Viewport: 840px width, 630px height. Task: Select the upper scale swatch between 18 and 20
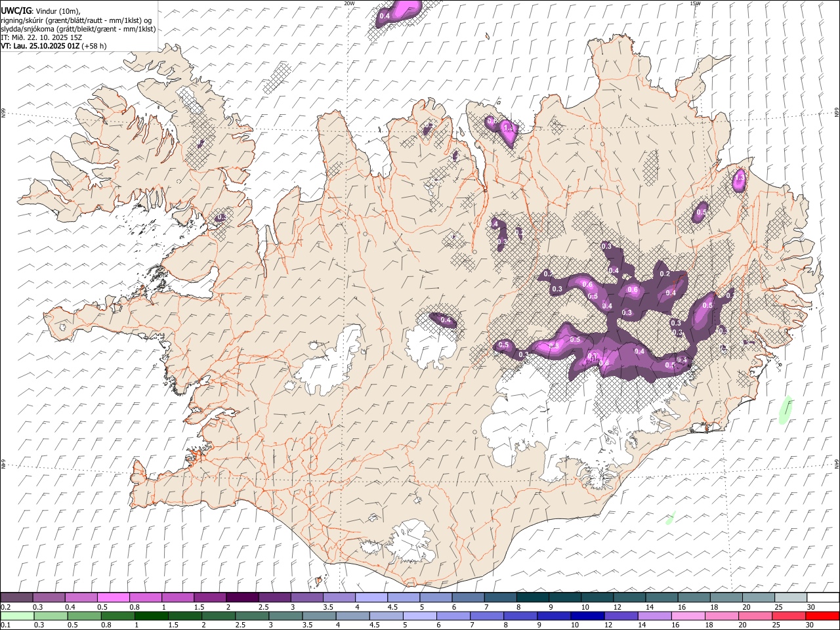[x=726, y=597]
